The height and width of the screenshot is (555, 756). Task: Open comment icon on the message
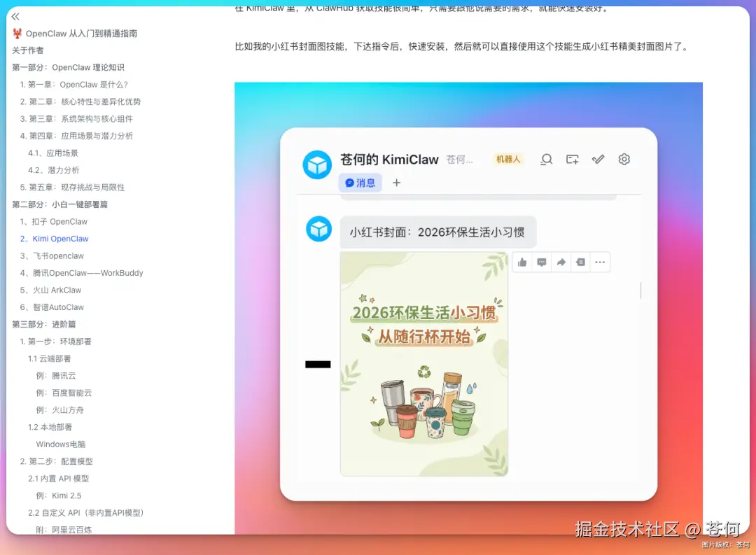[541, 262]
